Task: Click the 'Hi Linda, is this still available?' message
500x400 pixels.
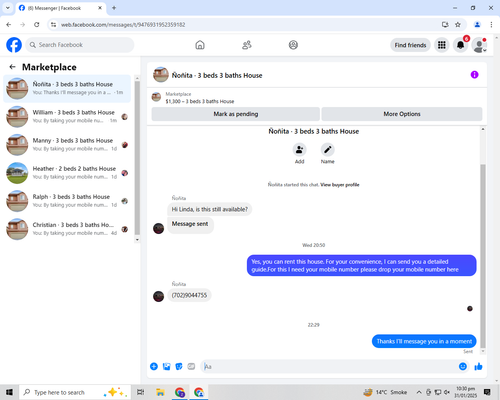Action: (210, 209)
